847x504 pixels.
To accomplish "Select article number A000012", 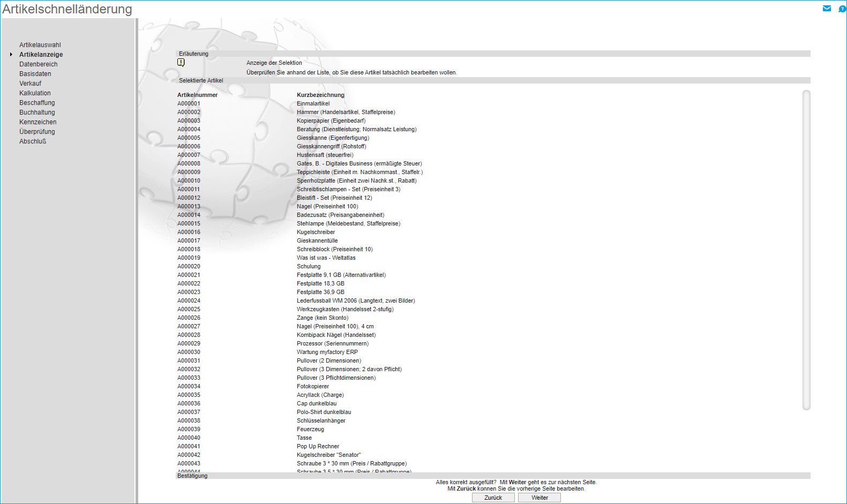I will [x=189, y=198].
